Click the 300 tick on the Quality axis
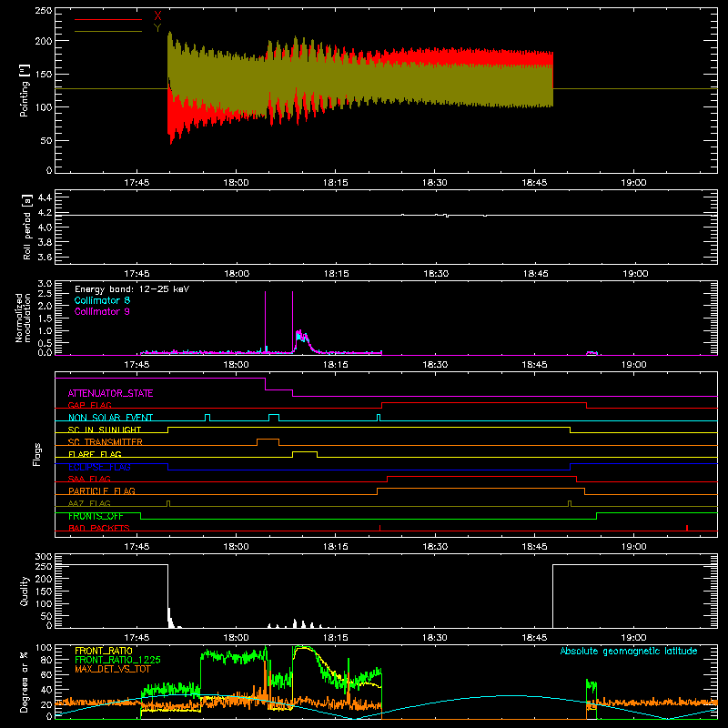The width and height of the screenshot is (728, 728). (x=44, y=557)
